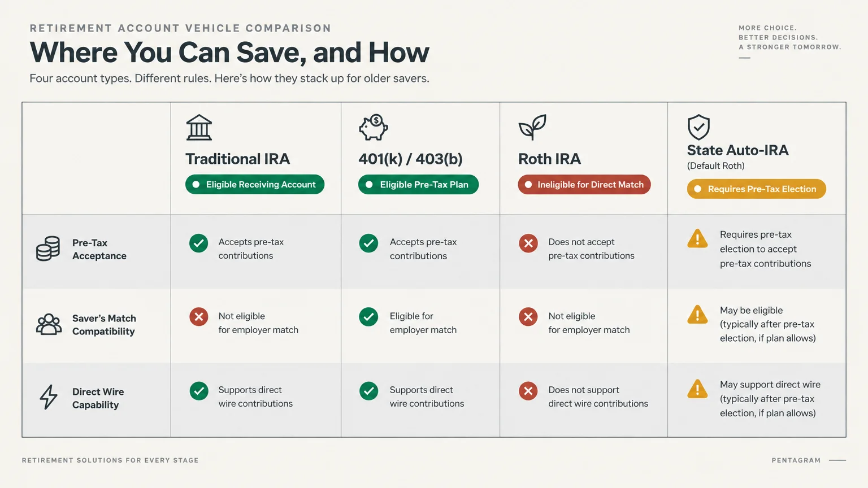868x488 pixels.
Task: Click warning triangle beside 'May support direct wire'
Action: pyautogui.click(x=697, y=389)
